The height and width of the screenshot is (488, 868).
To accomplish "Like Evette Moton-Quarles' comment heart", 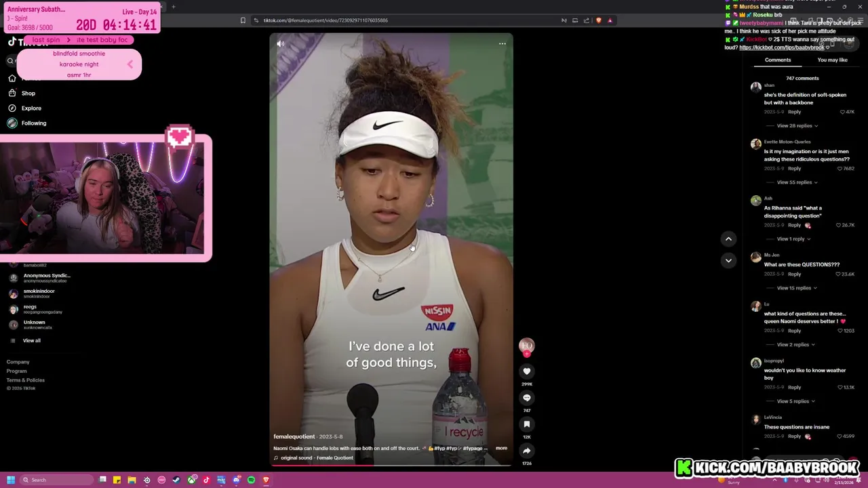I will pyautogui.click(x=841, y=168).
